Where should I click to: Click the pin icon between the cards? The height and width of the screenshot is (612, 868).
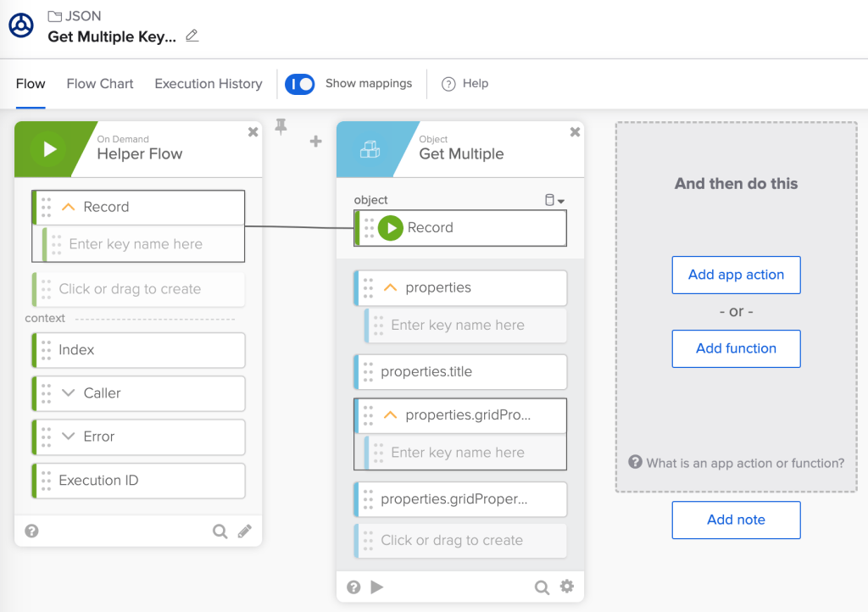pos(281,127)
